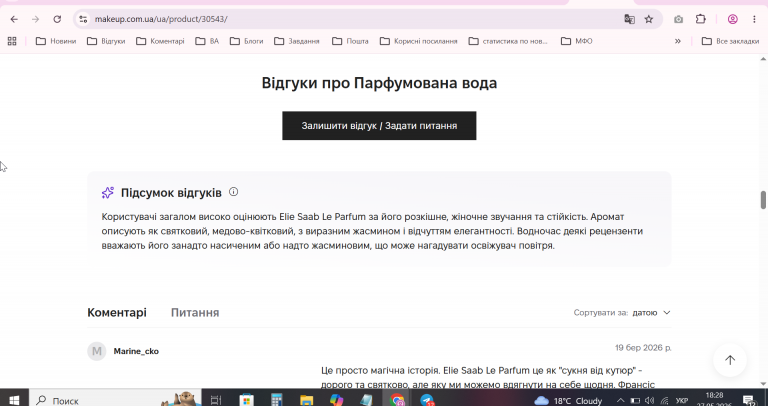The height and width of the screenshot is (406, 768).
Task: Open the Пошта bookmark folder
Action: [x=350, y=41]
